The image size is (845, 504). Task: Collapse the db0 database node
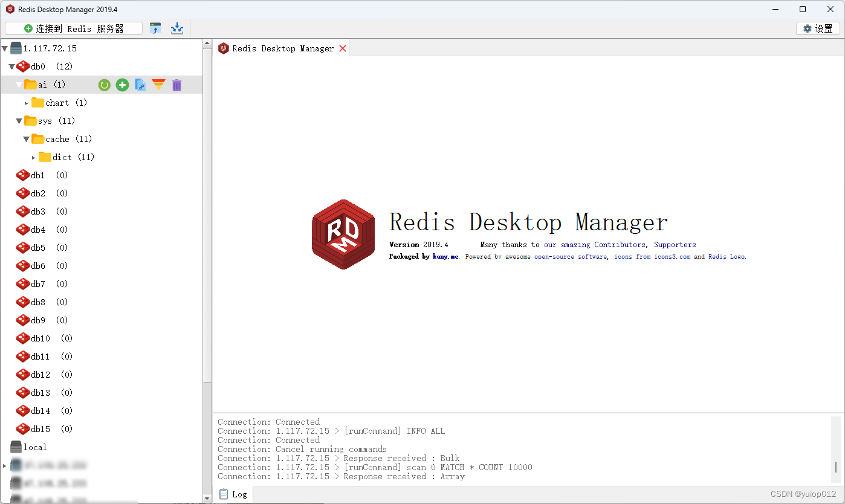click(x=11, y=66)
